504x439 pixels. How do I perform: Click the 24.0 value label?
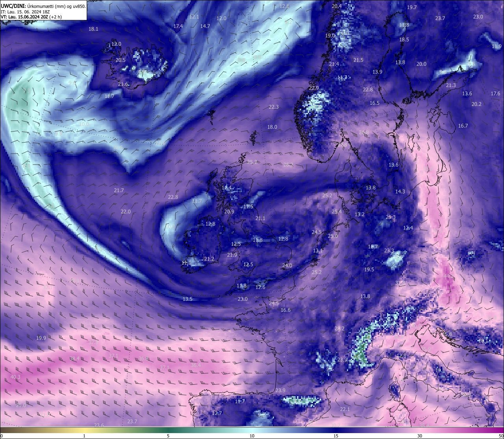287,266
